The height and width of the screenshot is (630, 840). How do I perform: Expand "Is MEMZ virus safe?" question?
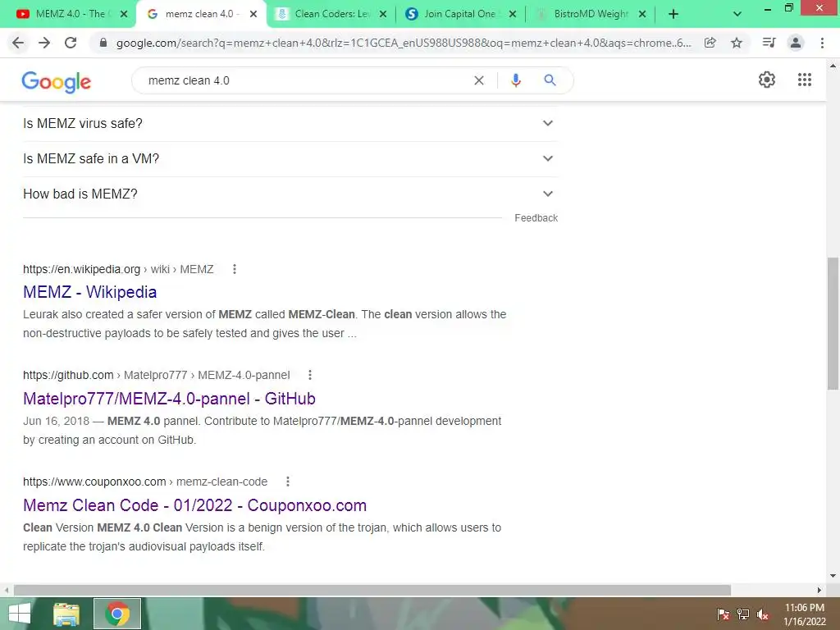[290, 124]
